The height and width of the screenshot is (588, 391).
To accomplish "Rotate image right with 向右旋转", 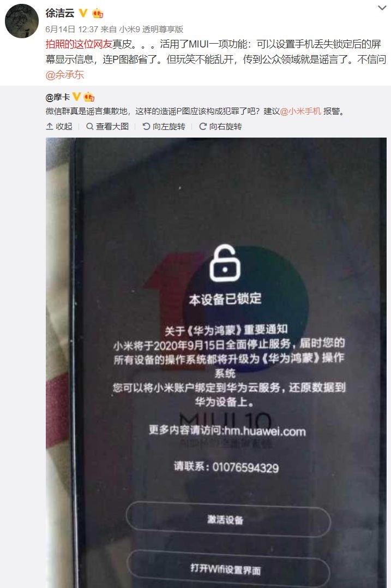I will [x=221, y=126].
